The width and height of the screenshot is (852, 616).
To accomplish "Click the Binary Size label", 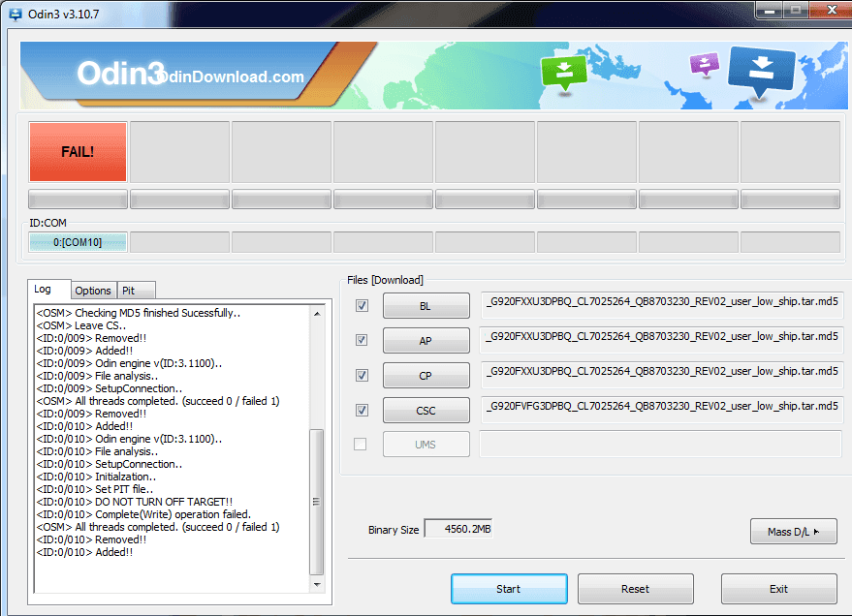I will pyautogui.click(x=394, y=530).
